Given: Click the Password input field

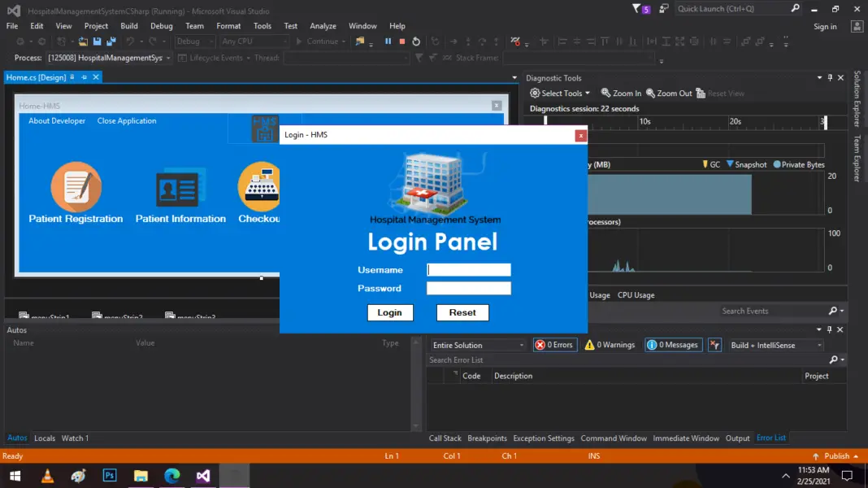Looking at the screenshot, I should pos(469,288).
